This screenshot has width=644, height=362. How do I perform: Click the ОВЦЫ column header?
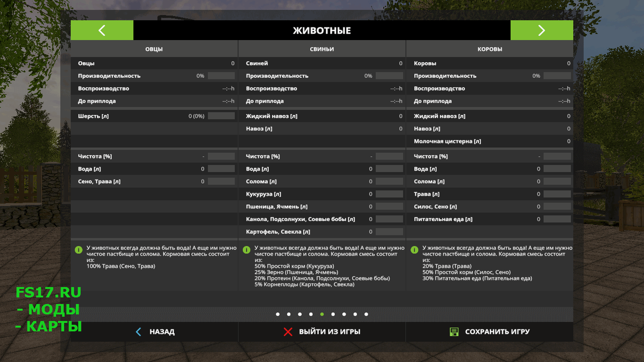(x=154, y=49)
